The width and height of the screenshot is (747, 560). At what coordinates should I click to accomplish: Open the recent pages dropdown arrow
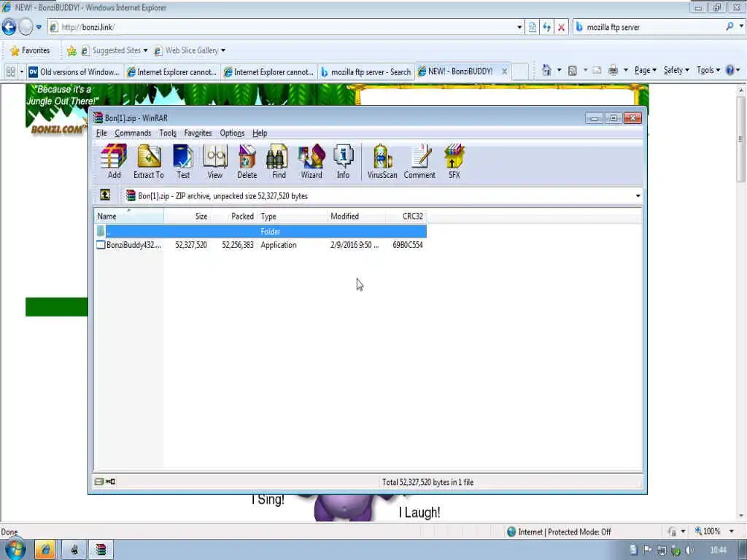(x=39, y=27)
